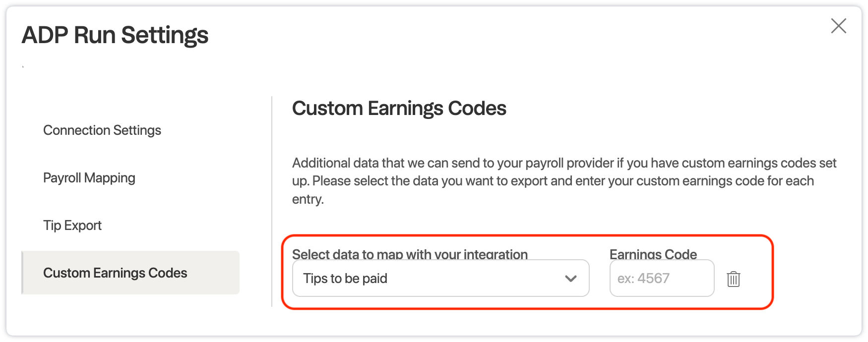Click the 'ADP Run Settings' dialog title
868x342 pixels.
click(115, 35)
